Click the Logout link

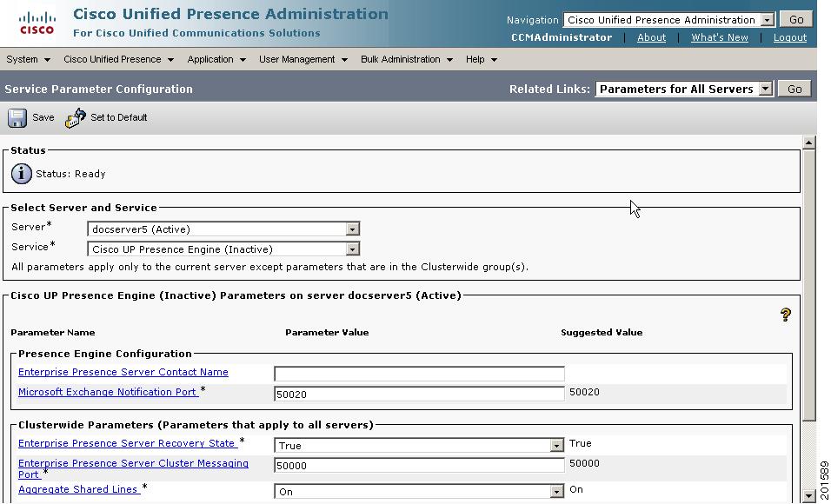pos(789,37)
